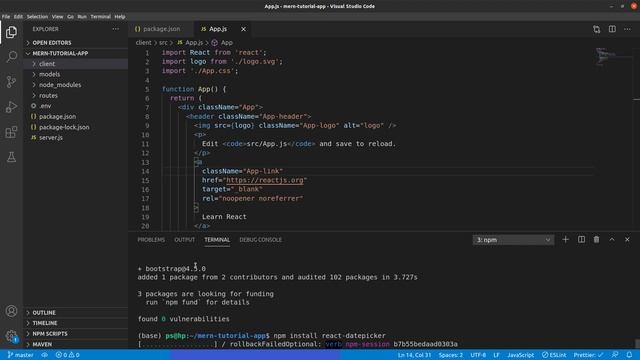This screenshot has width=640, height=360.
Task: Click the terminal scrollbar thumb
Action: coord(636,343)
